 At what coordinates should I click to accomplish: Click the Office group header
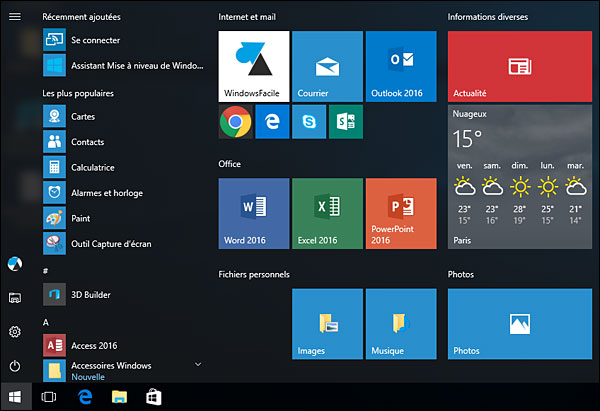(230, 164)
